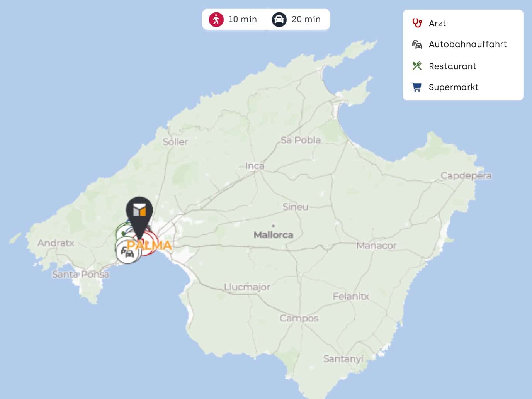Viewport: 532px width, 399px height.
Task: Click the Mallorca island label
Action: (273, 235)
